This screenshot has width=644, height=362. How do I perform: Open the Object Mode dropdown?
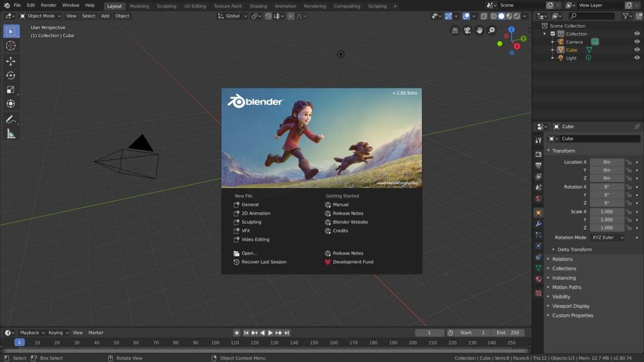40,16
